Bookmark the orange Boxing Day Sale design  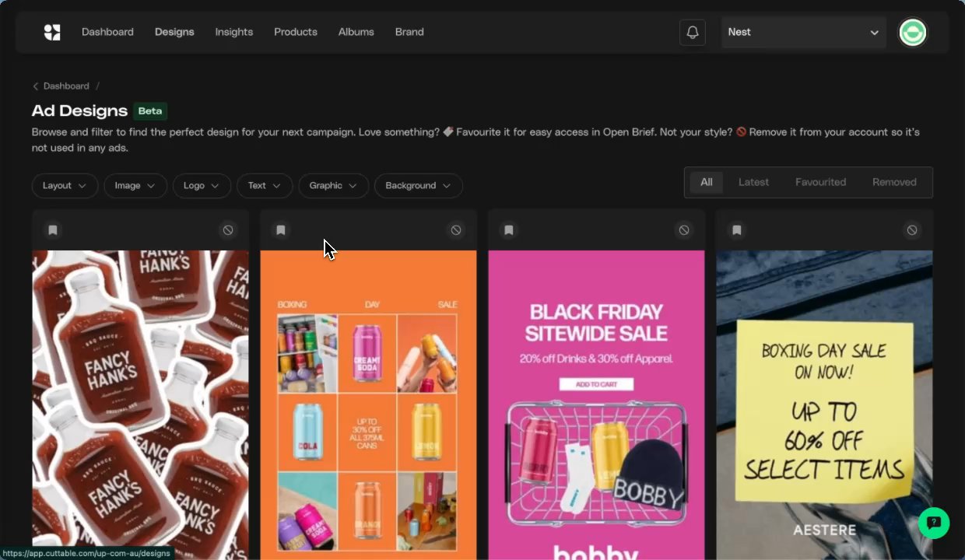tap(281, 230)
